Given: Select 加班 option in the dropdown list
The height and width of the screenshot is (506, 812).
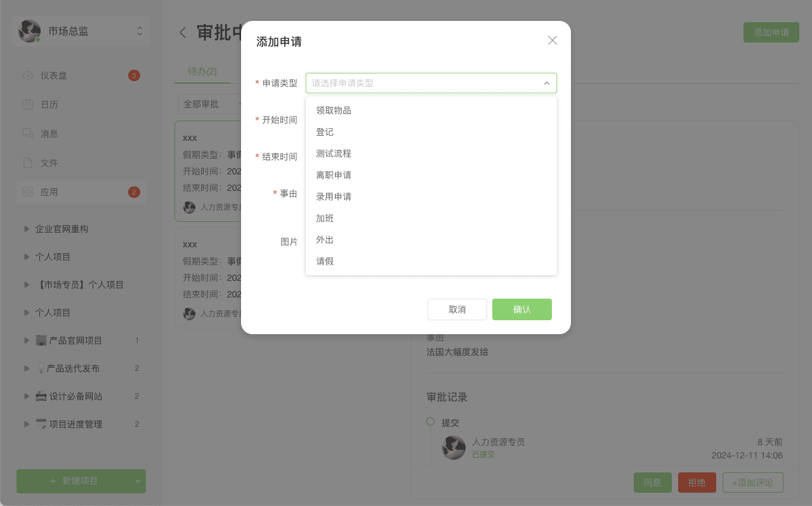Looking at the screenshot, I should point(325,218).
